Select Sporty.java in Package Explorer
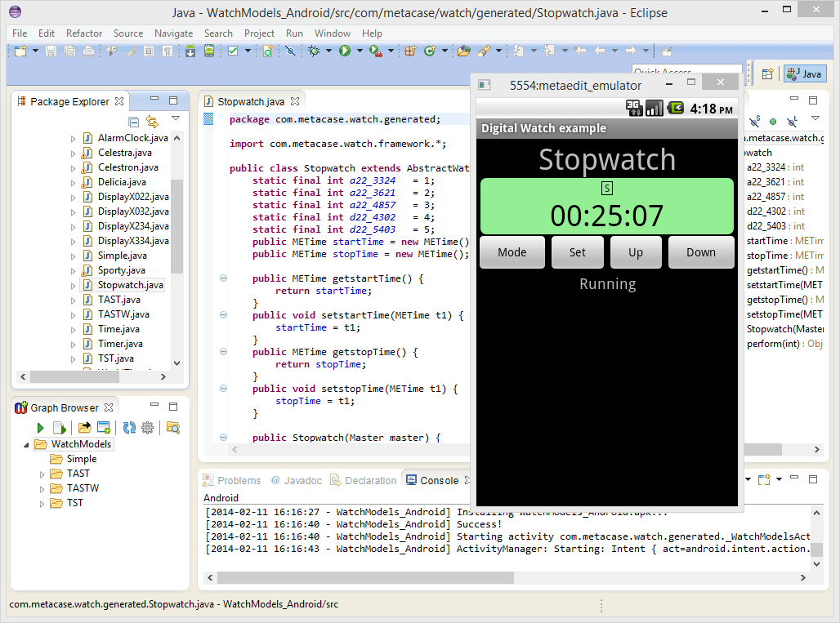 [121, 270]
